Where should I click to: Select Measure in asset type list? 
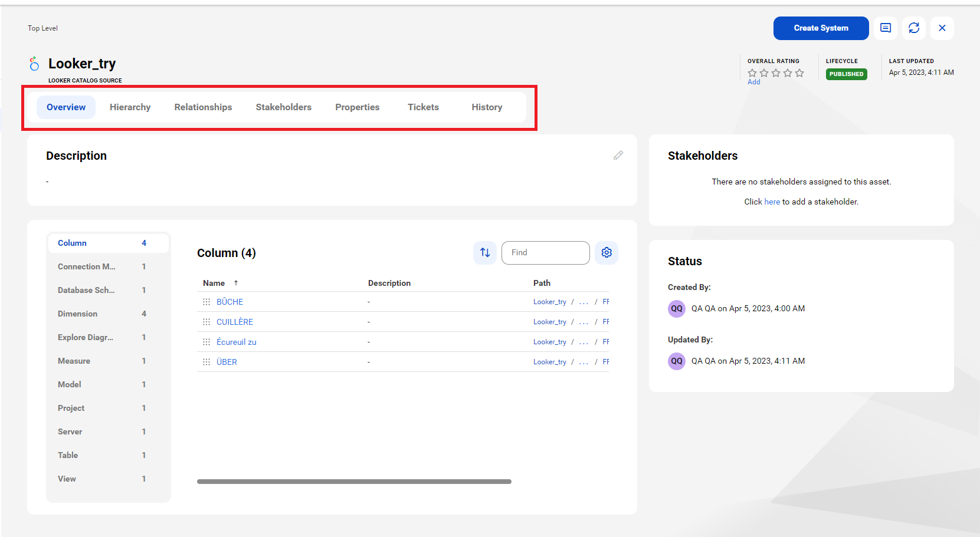click(109, 361)
